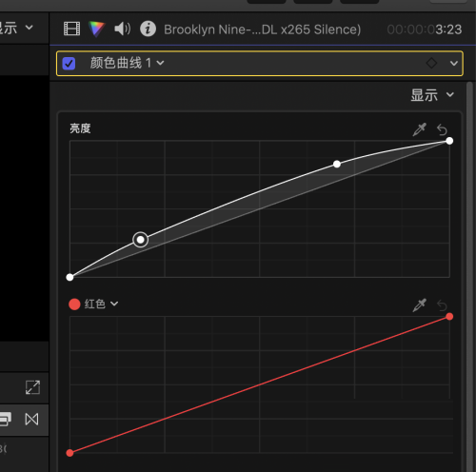Expand the chevron at the correction bar's right

(x=454, y=63)
